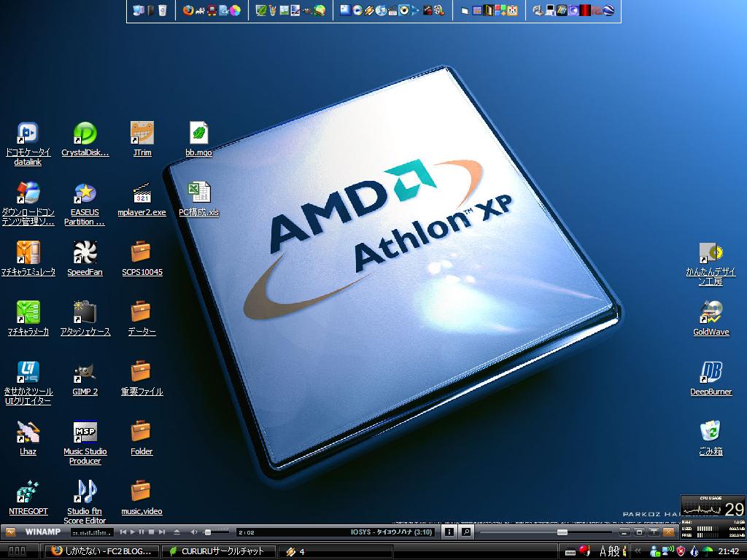The width and height of the screenshot is (747, 560).
Task: Click the Winamp search magnifier button
Action: click(466, 532)
